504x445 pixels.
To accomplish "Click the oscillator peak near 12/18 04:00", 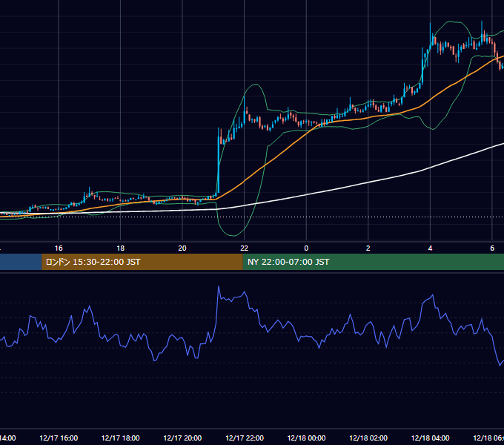I will click(433, 295).
